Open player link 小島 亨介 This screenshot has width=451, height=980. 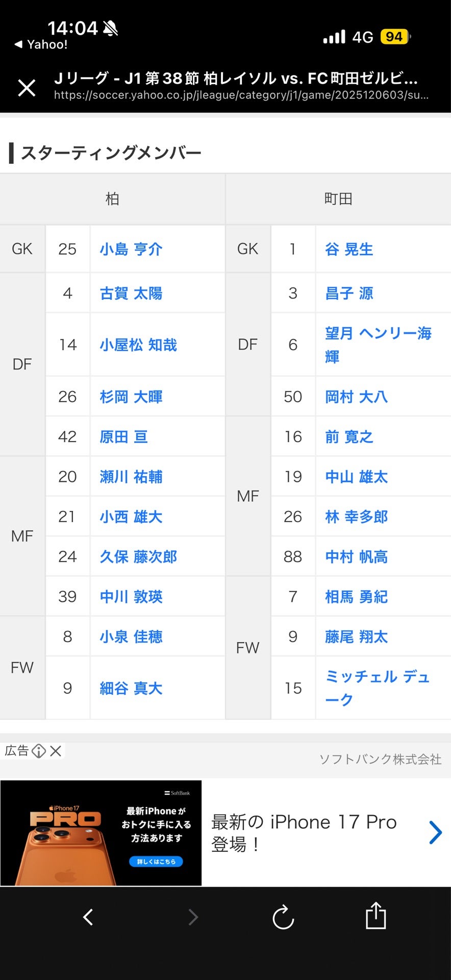131,249
